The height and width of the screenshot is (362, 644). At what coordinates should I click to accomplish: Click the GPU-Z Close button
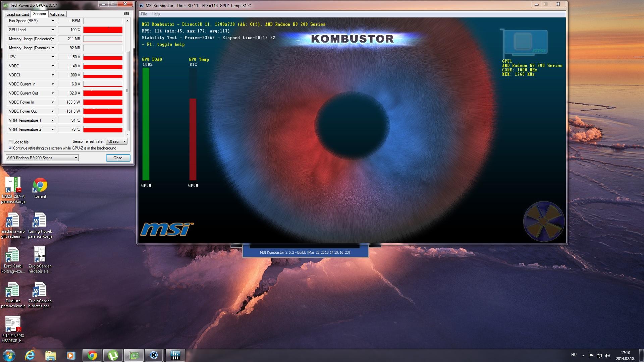[118, 158]
